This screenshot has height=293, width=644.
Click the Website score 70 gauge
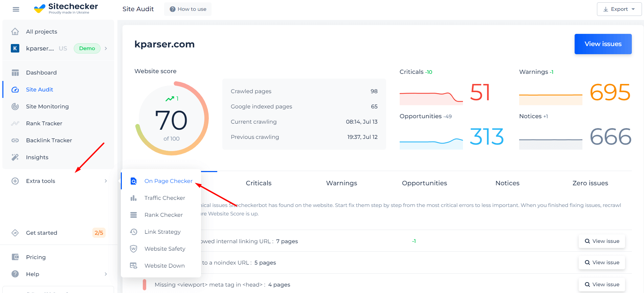[x=172, y=119]
